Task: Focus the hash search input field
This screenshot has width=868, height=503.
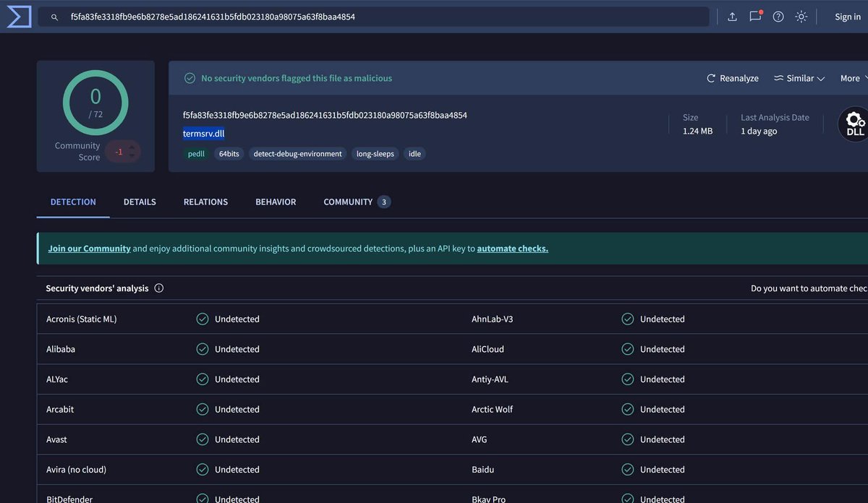Action: point(374,17)
